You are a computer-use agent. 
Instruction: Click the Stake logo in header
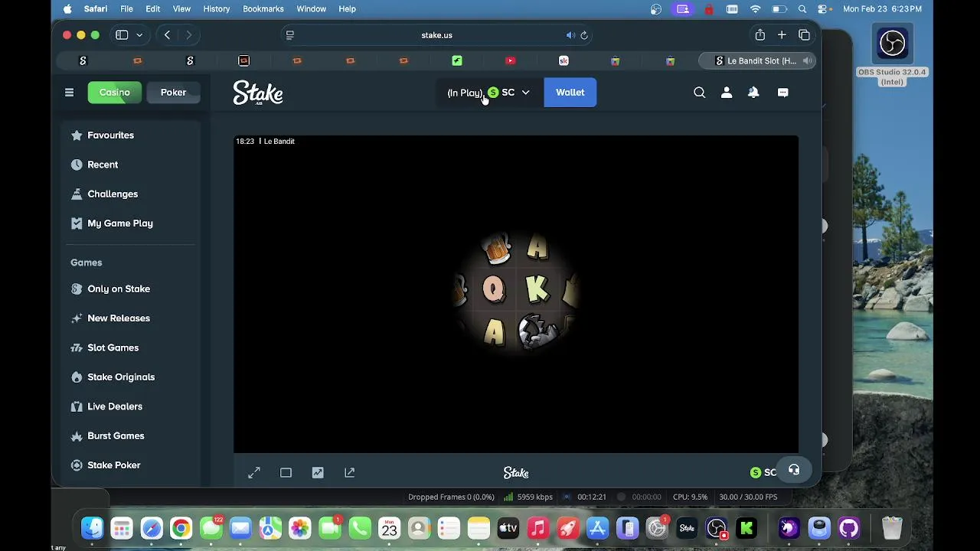point(258,93)
